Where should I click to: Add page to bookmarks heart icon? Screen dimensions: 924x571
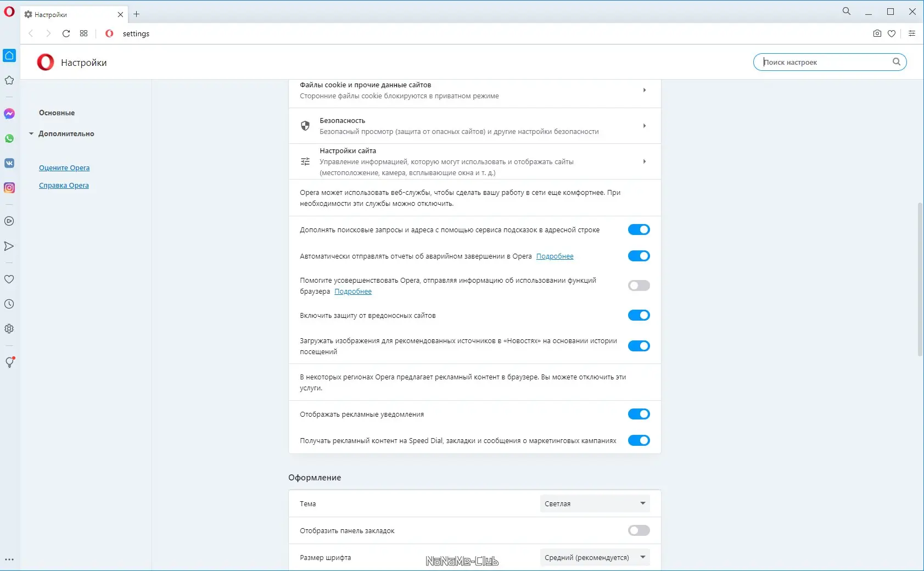[892, 33]
